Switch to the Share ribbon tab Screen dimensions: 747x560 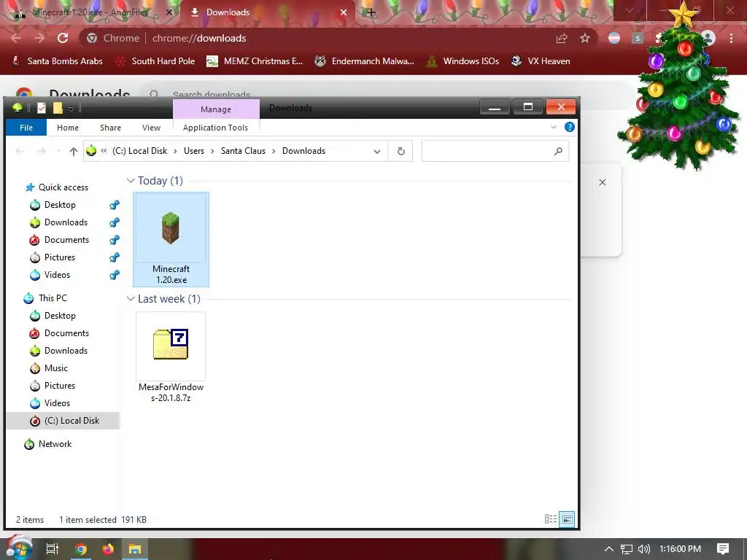[111, 128]
